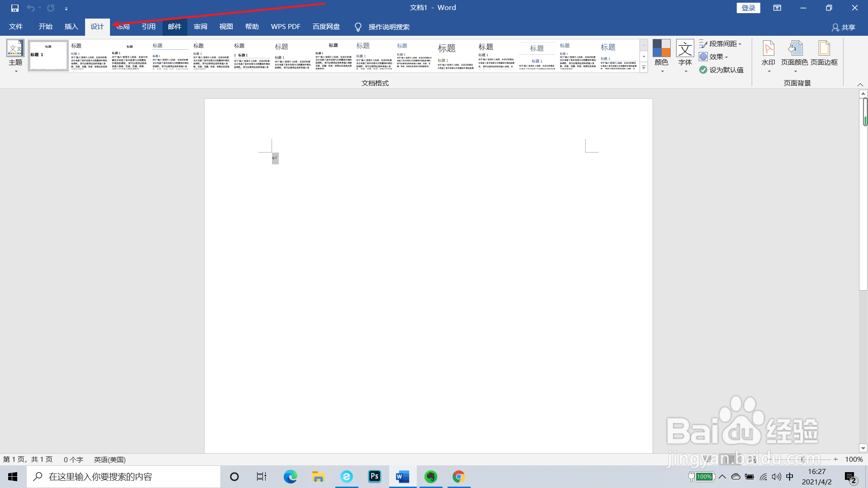Open the Customize Quick Access Toolbar dropdown

click(66, 9)
